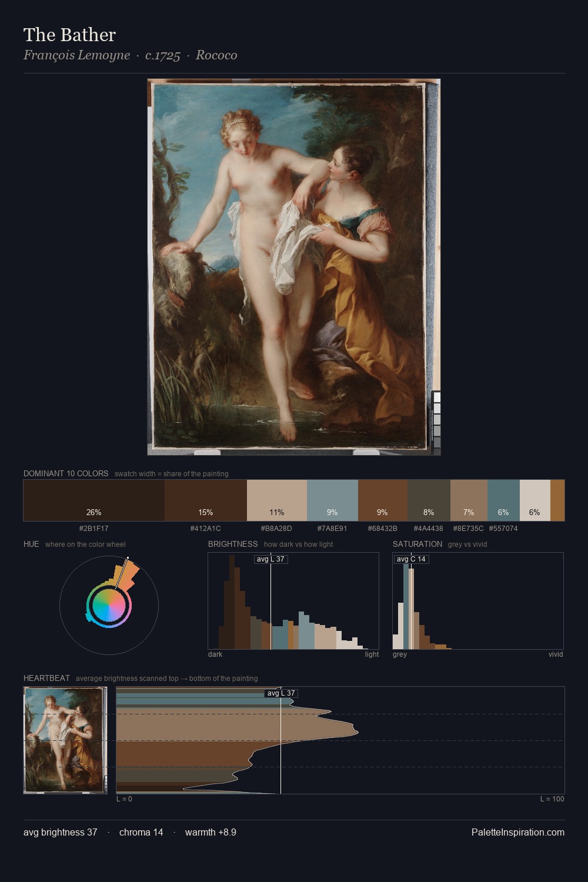Image resolution: width=588 pixels, height=882 pixels.
Task: Click the #68432B hex code
Action: click(383, 529)
